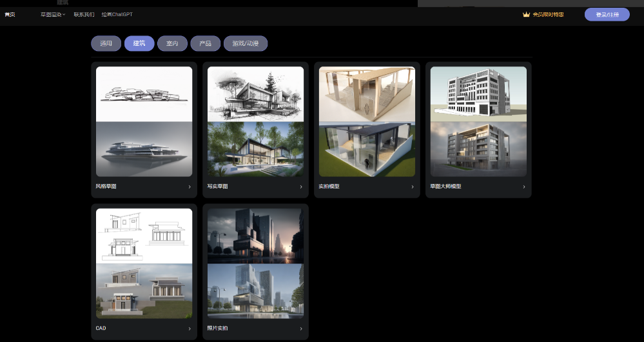This screenshot has height=342, width=644.
Task: Open the 联系我们 link
Action: coord(84,14)
